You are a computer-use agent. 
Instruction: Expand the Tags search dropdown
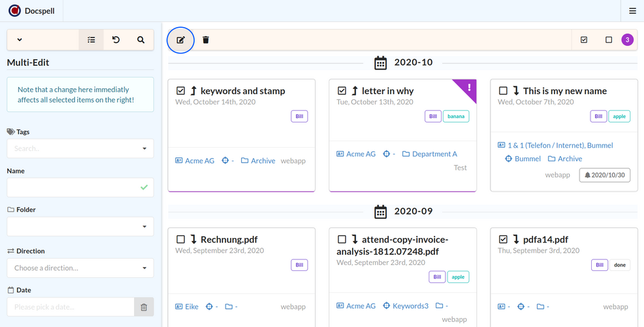80,148
